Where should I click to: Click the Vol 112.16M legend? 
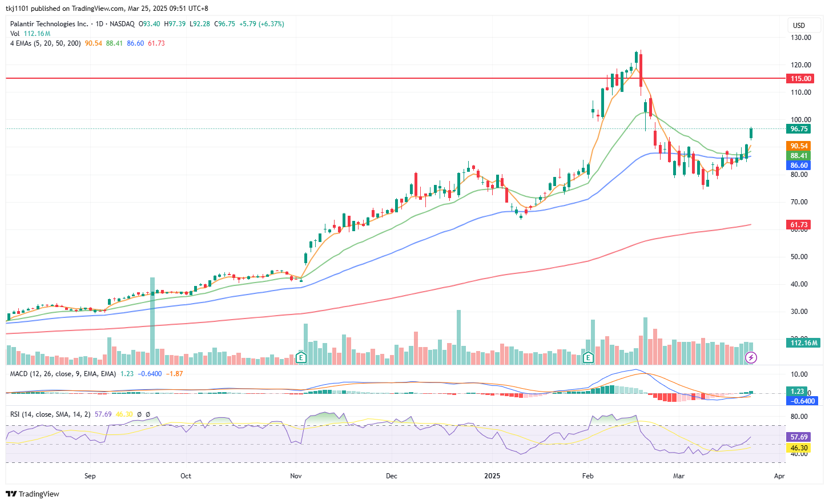click(30, 34)
